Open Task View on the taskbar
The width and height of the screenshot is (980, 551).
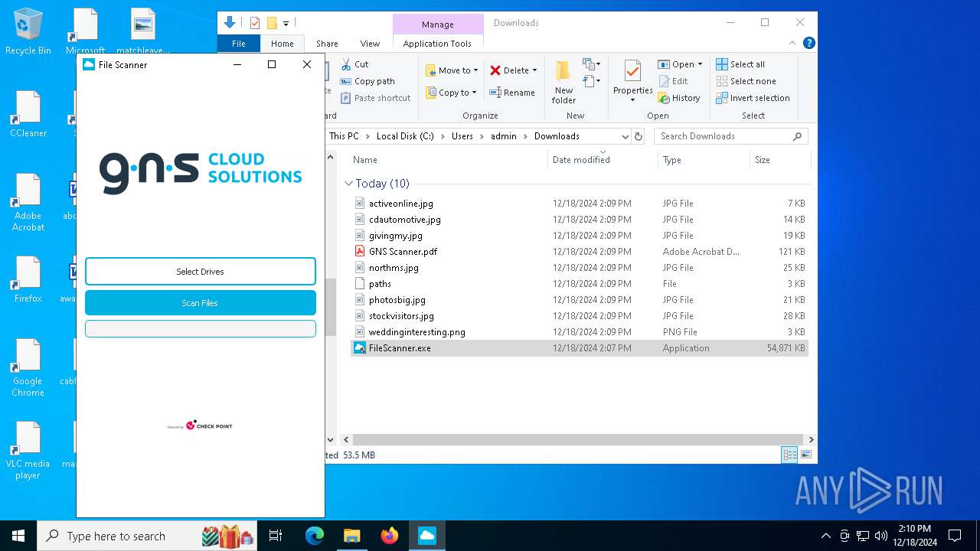pos(276,536)
